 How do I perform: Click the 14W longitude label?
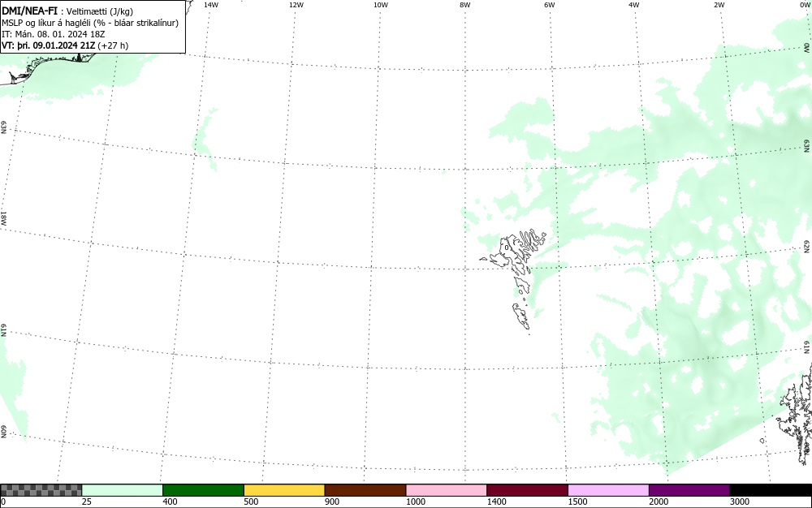[x=211, y=5]
